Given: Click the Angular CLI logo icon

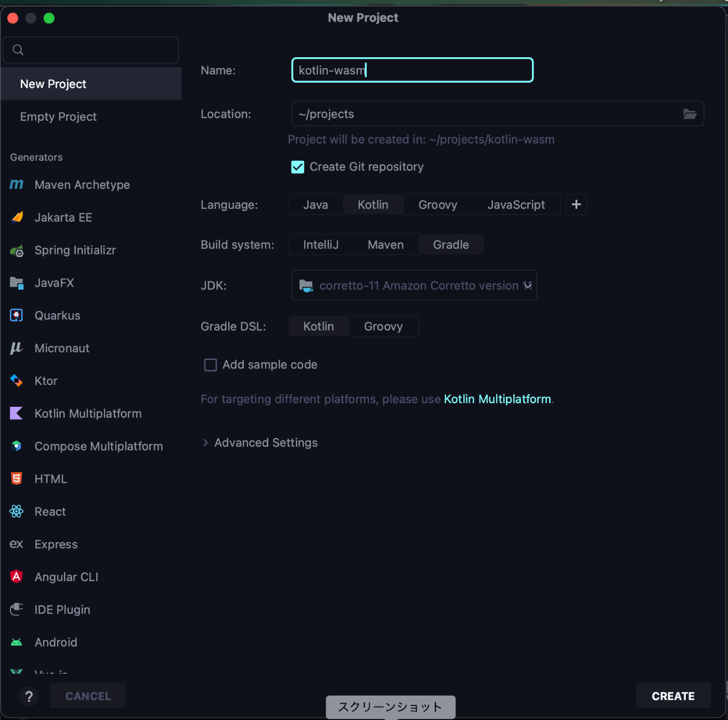Looking at the screenshot, I should [x=17, y=577].
